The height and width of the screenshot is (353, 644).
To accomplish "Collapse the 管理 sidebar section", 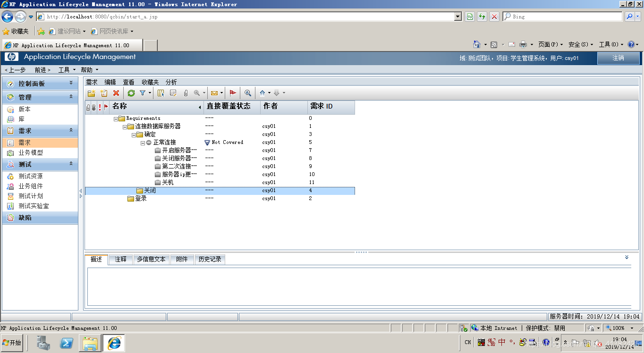I will (71, 96).
